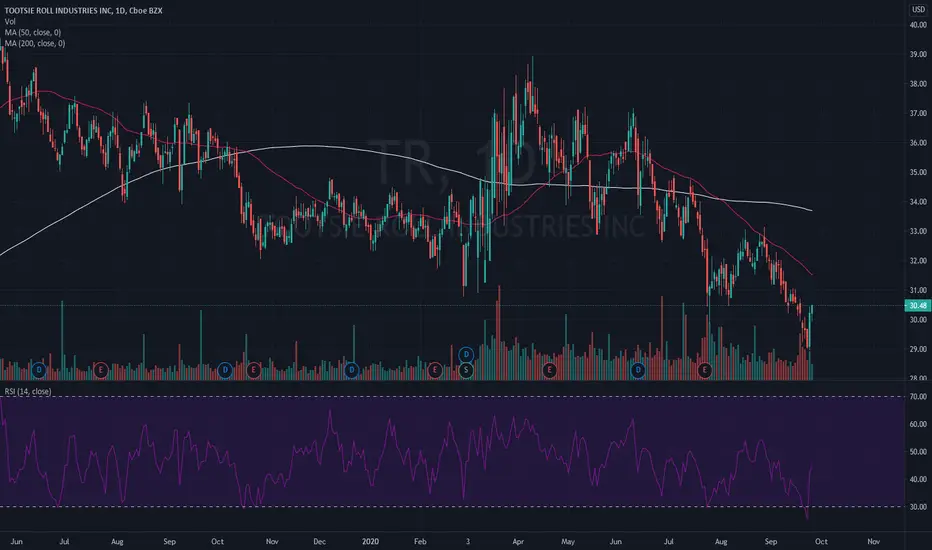Click the 30.48 current price tag
The image size is (932, 550).
point(918,306)
